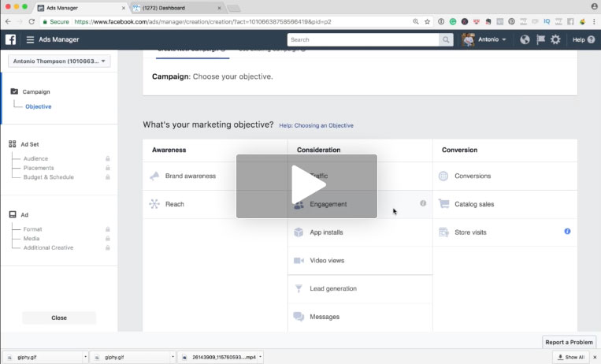Bookmark this page with star icon
This screenshot has width=601, height=364.
pos(427,22)
